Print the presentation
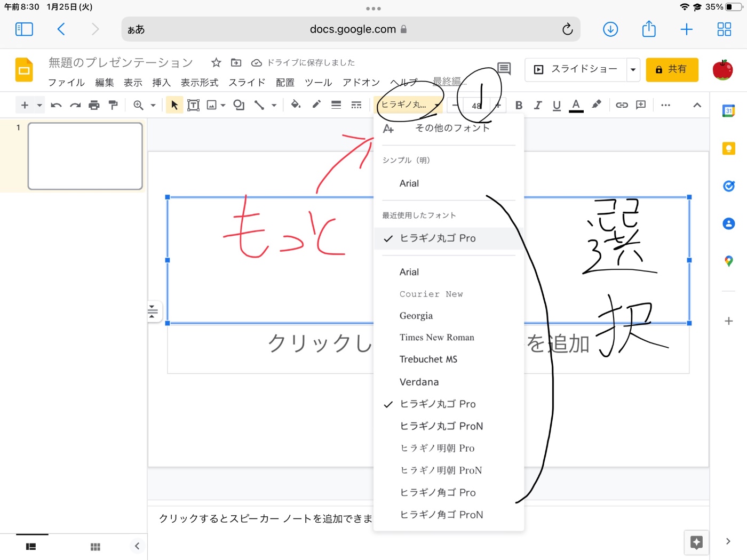 [x=94, y=105]
